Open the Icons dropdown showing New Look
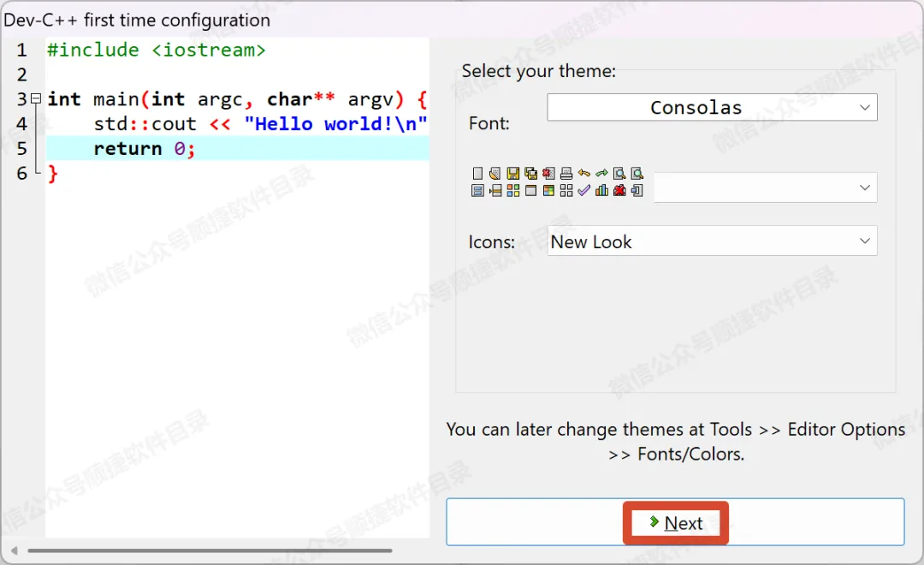Image resolution: width=924 pixels, height=565 pixels. [x=712, y=241]
